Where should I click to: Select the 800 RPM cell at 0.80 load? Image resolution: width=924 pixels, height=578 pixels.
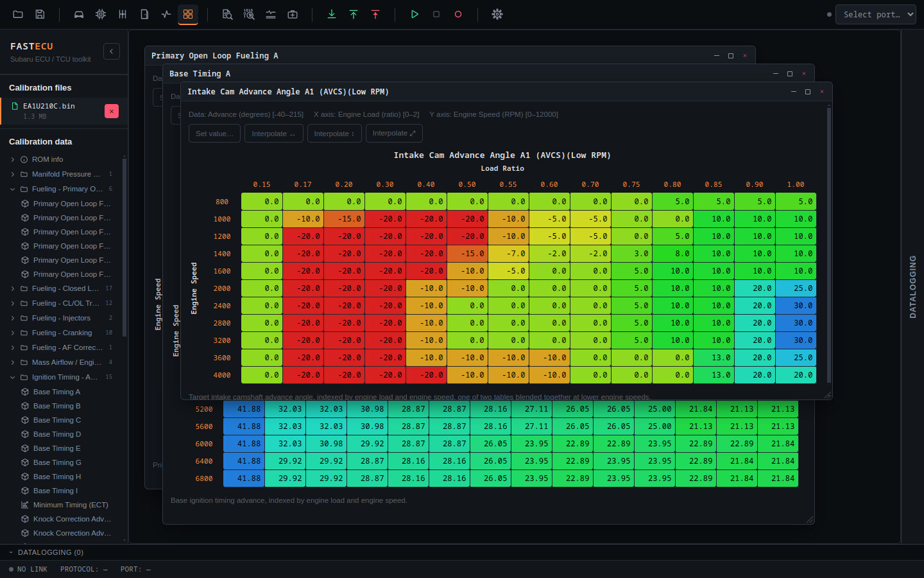coord(672,202)
